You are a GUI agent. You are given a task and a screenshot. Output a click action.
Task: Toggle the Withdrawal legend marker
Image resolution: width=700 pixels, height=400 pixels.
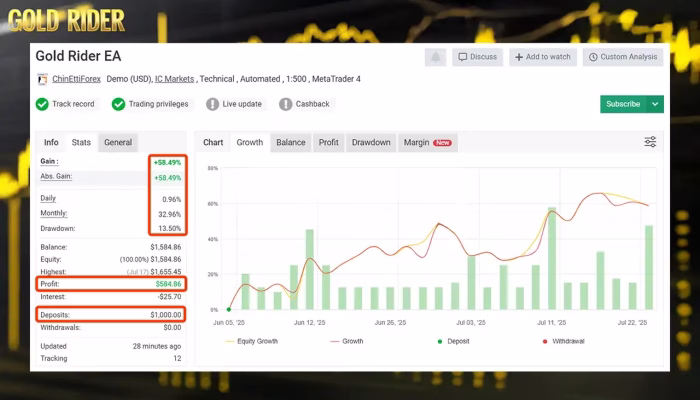tap(563, 341)
